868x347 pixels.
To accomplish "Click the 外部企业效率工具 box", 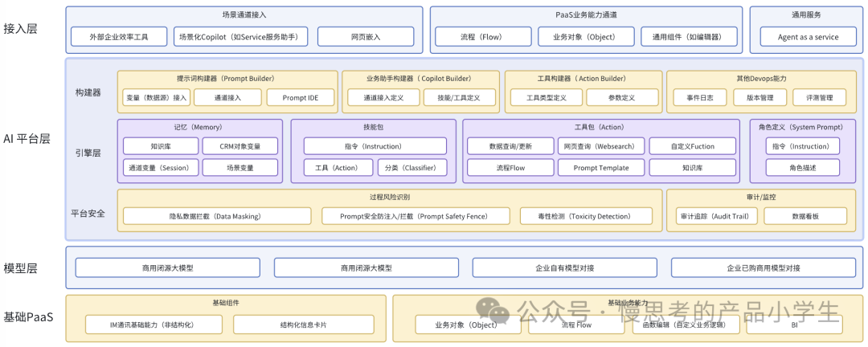I will [x=120, y=37].
